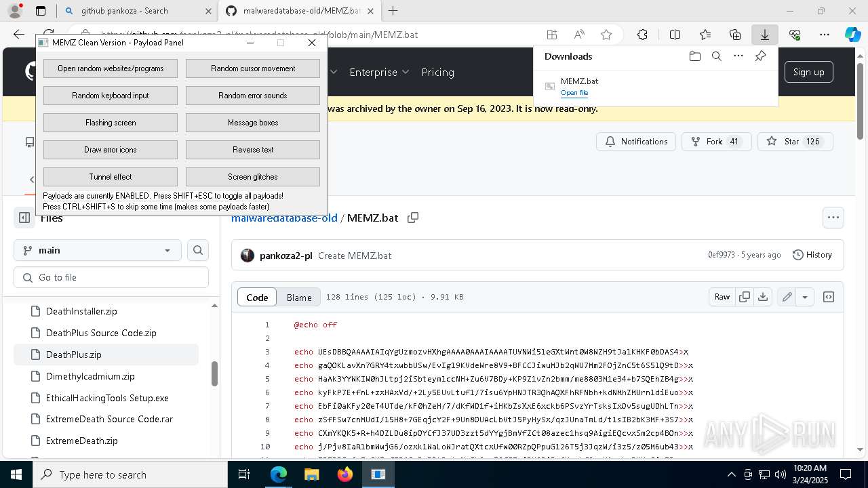
Task: Copy file path icon next to MEMZ.bat
Action: point(412,218)
